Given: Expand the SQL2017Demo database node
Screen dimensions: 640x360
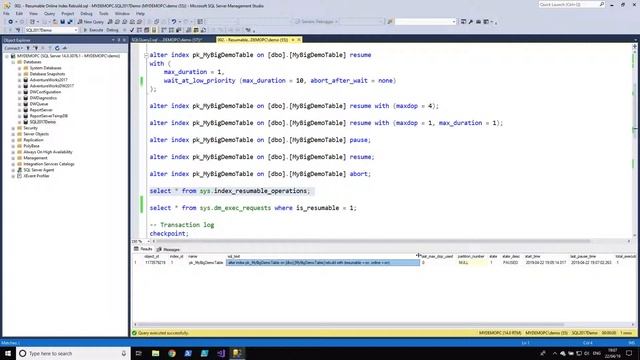Looking at the screenshot, I should click(19, 122).
